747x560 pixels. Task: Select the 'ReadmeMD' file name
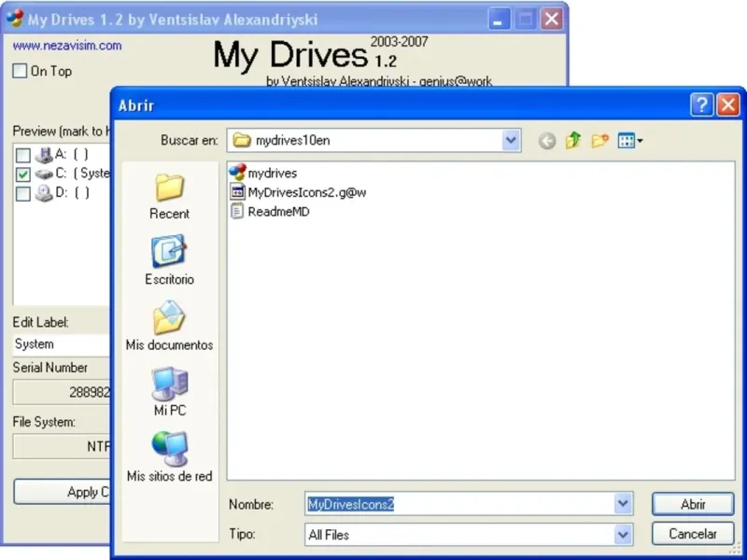coord(278,212)
